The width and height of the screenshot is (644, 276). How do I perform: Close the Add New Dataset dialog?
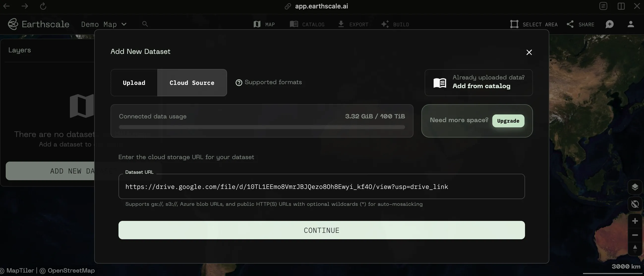tap(529, 52)
